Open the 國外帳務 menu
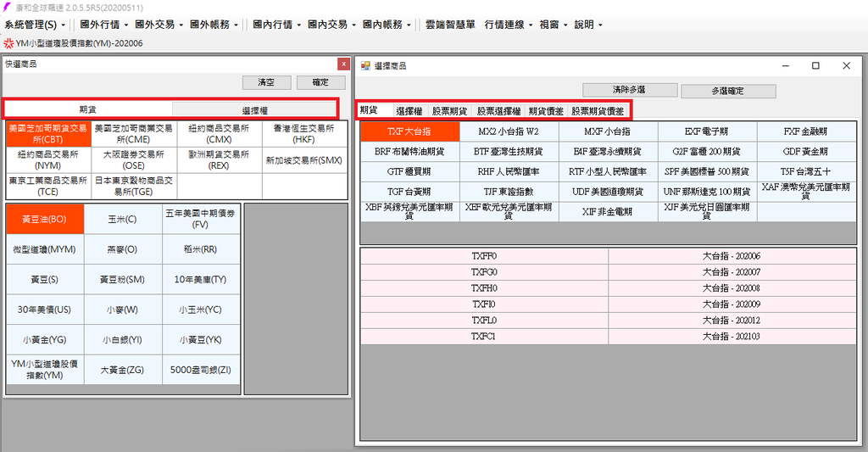Screen dimensions: 868x452 [x=213, y=25]
